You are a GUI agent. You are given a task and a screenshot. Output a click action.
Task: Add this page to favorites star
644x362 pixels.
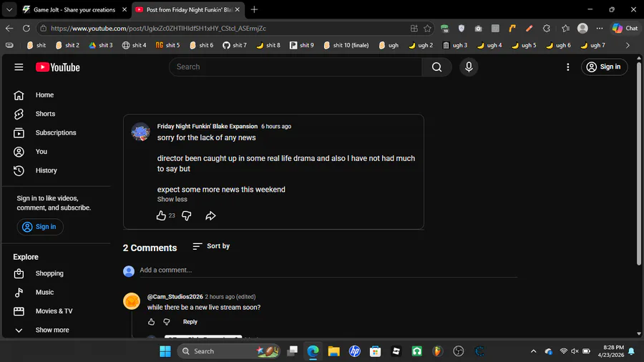427,29
